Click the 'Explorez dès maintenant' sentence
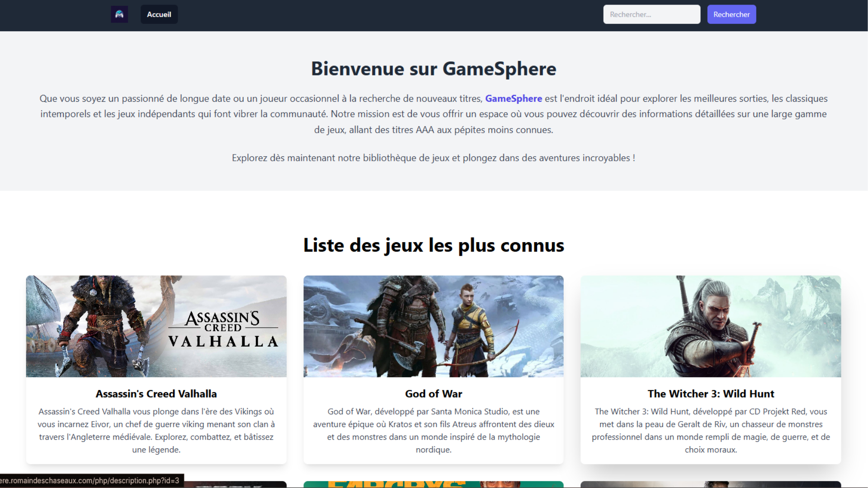Viewport: 868px width, 488px height. pos(434,158)
